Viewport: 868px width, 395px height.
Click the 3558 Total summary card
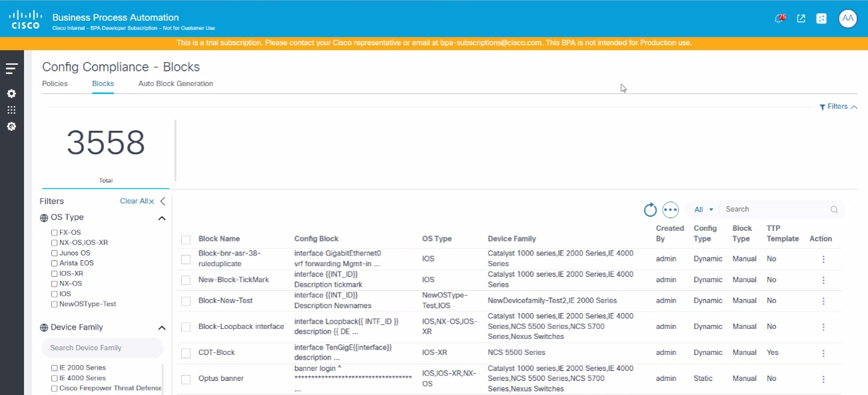(105, 154)
